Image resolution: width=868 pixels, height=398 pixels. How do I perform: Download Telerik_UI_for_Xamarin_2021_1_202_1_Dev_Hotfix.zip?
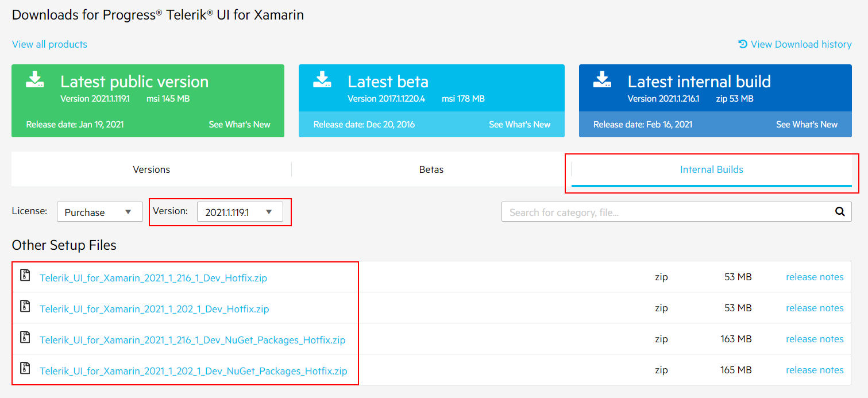tap(155, 309)
